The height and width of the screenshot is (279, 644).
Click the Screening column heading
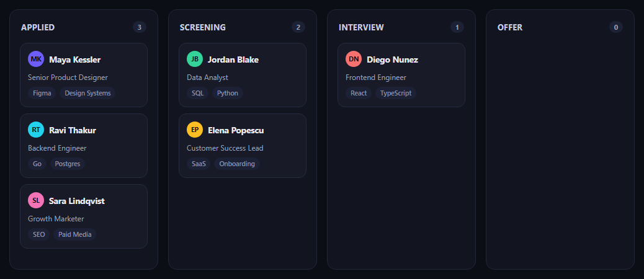(x=202, y=27)
